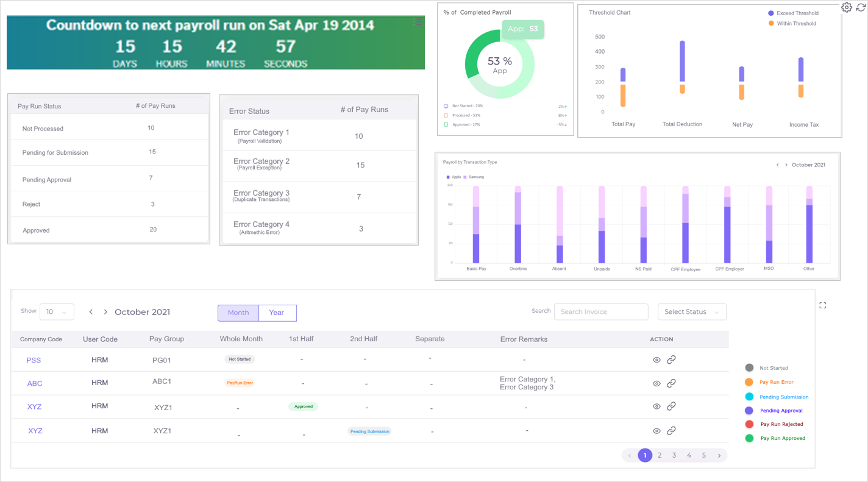View ABC row with eye icon
This screenshot has width=868, height=482.
[656, 384]
